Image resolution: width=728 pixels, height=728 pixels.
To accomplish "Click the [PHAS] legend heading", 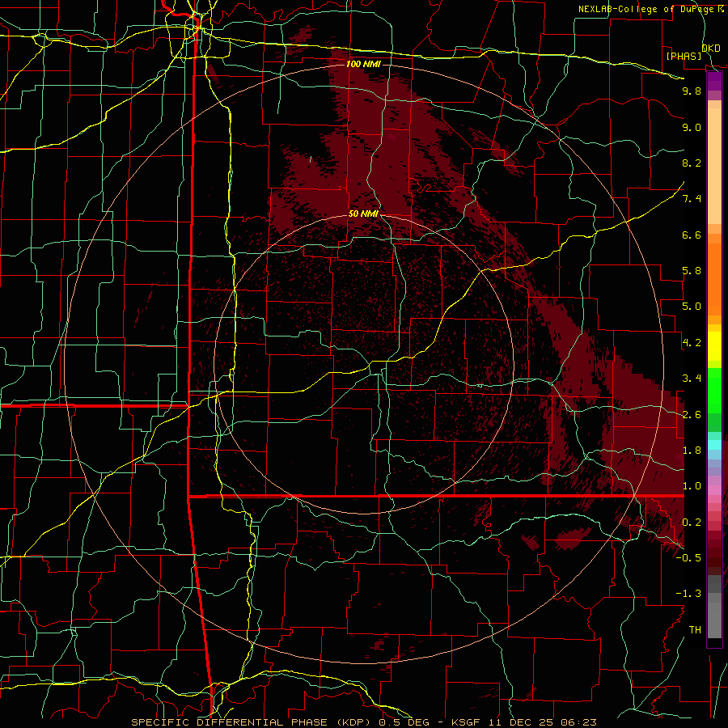I will (684, 56).
